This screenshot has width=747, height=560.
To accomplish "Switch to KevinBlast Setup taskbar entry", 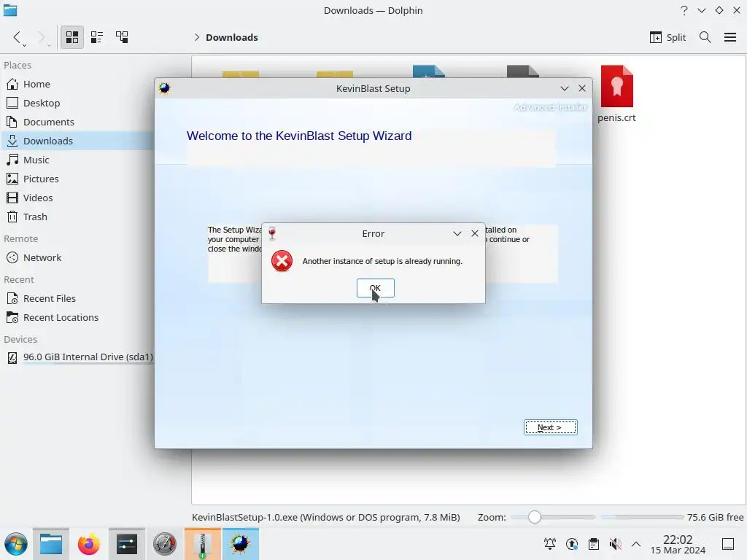I will [241, 544].
